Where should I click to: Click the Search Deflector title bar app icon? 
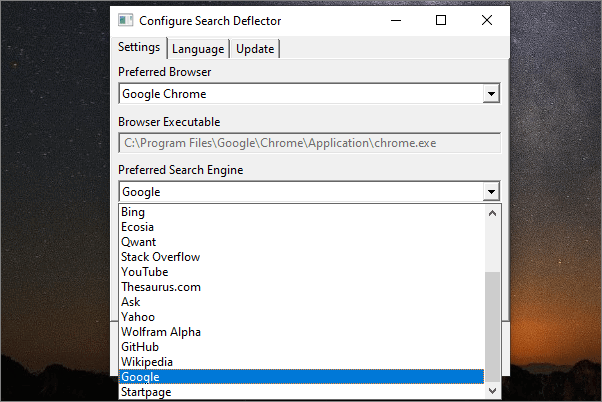coord(126,20)
